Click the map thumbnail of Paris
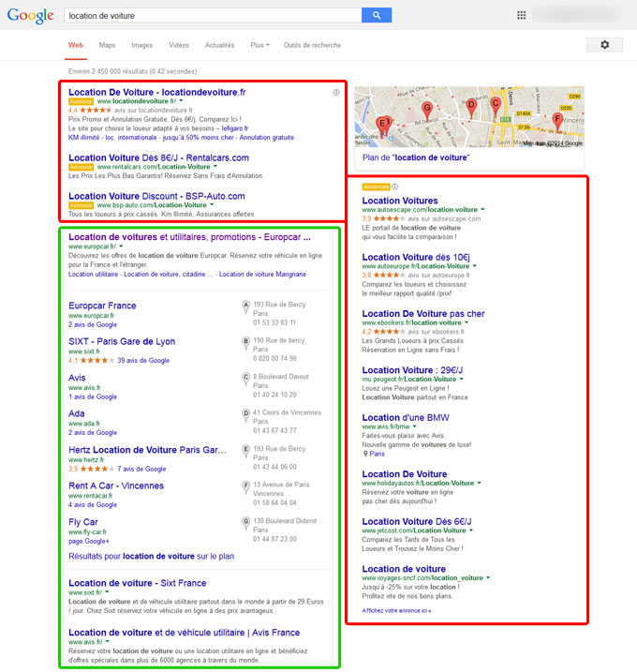This screenshot has width=637, height=672. pos(469,116)
